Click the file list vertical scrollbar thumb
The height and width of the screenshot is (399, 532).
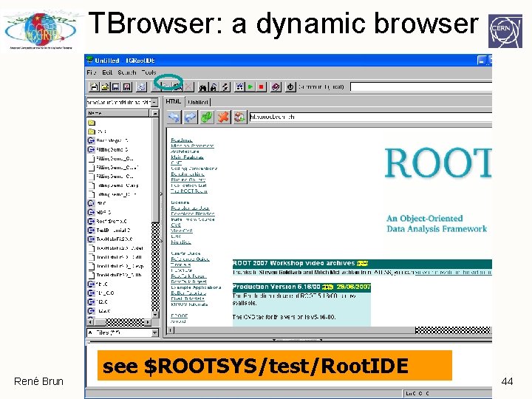[x=155, y=171]
